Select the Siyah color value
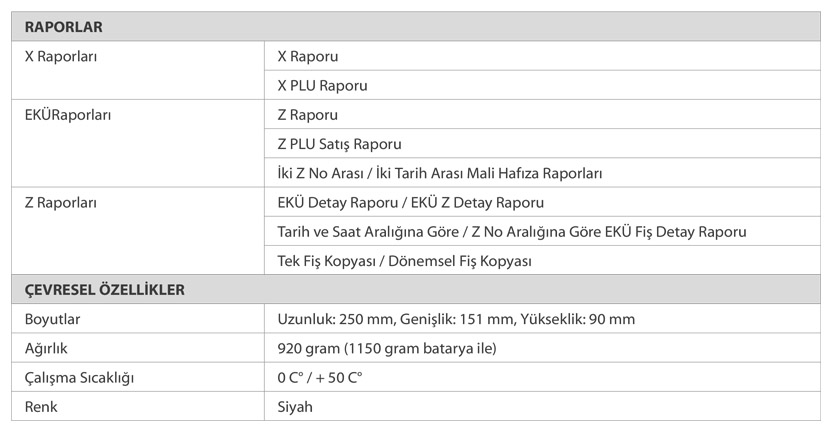 pyautogui.click(x=295, y=407)
